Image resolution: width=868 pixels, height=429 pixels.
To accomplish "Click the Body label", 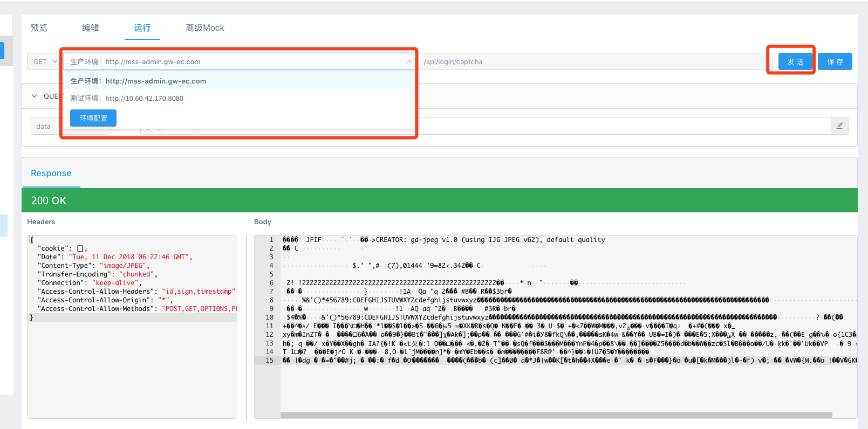I will tap(263, 222).
